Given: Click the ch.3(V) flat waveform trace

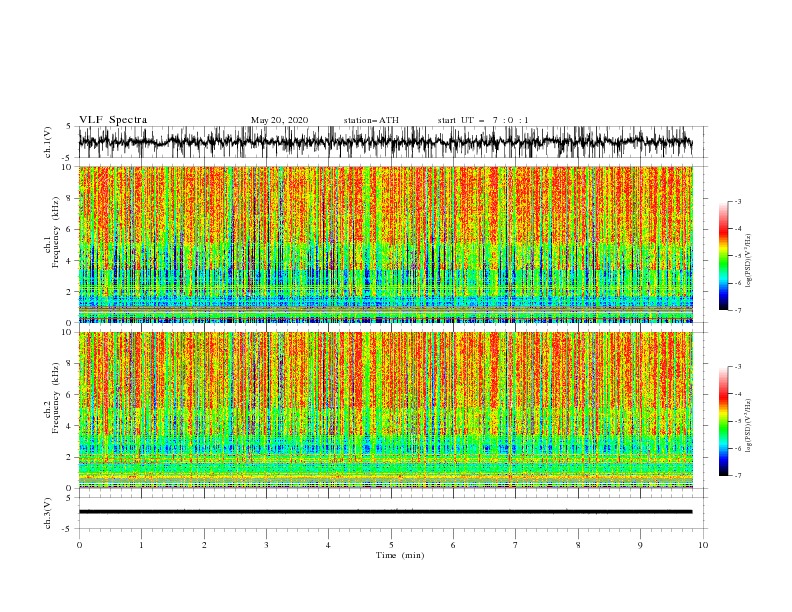Looking at the screenshot, I should 386,512.
